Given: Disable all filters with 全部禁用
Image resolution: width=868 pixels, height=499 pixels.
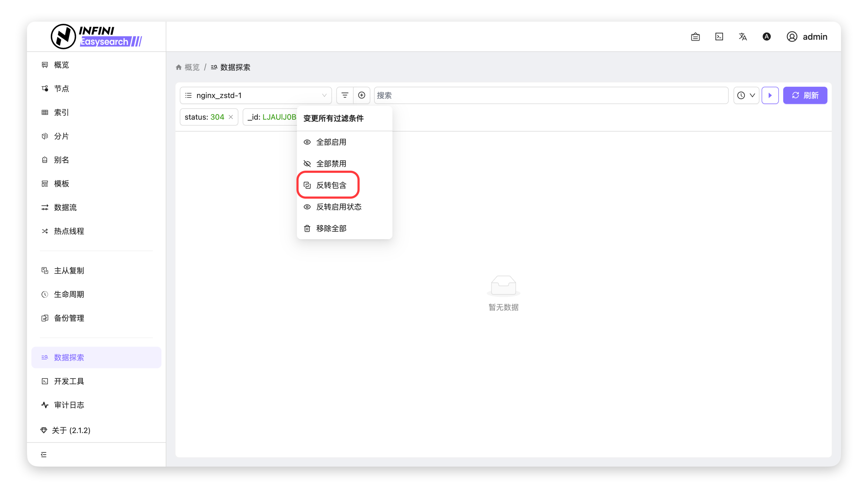Looking at the screenshot, I should (x=331, y=164).
